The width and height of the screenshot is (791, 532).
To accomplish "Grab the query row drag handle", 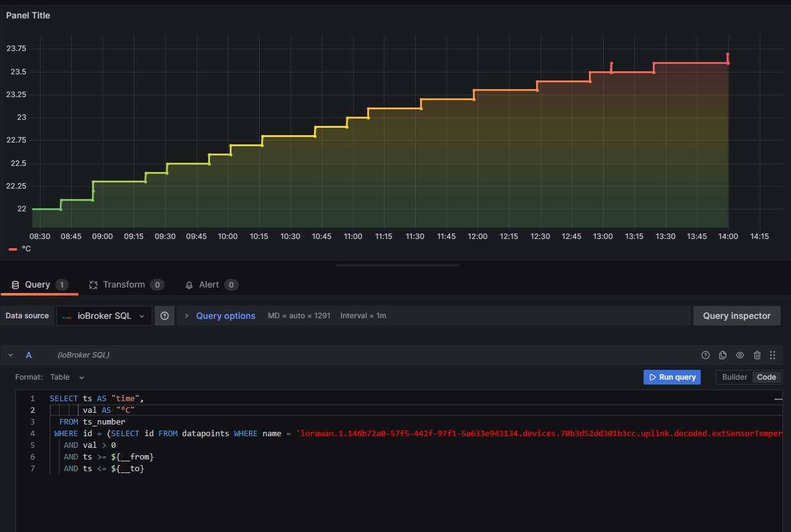I will click(x=773, y=355).
